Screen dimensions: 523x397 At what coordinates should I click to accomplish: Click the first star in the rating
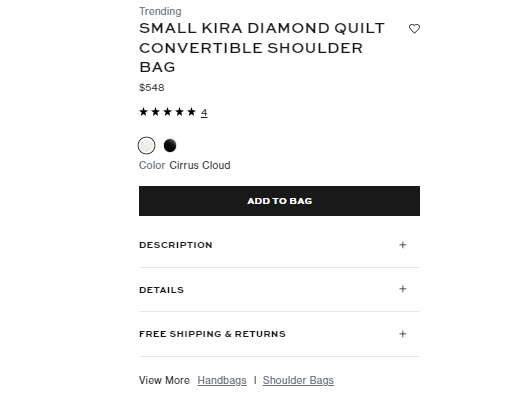coord(143,112)
